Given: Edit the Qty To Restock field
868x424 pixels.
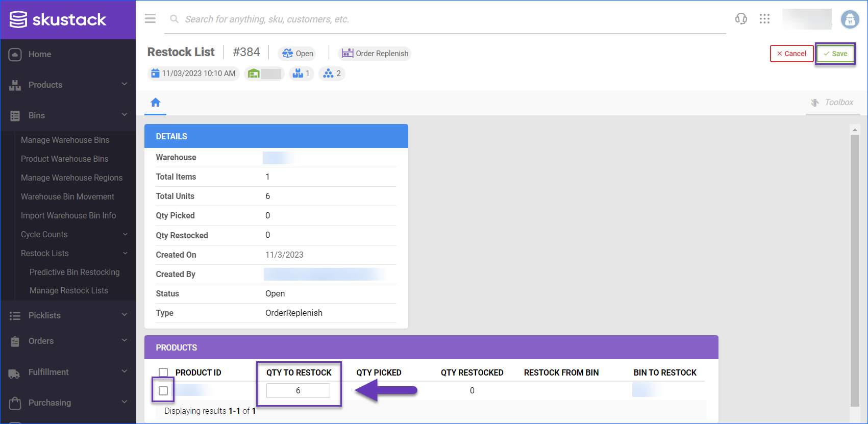Looking at the screenshot, I should [298, 391].
